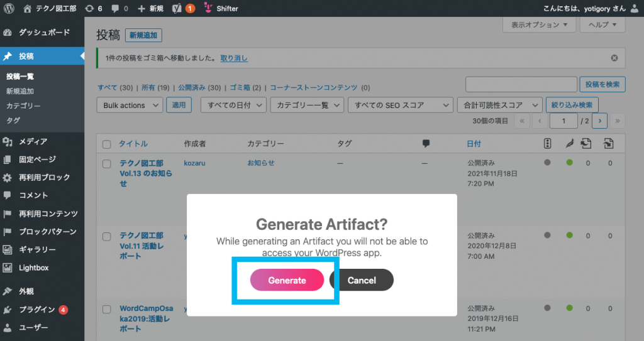Viewport: 644px width, 341px height.
Task: Expand the 表示オプション panel
Action: pos(539,24)
